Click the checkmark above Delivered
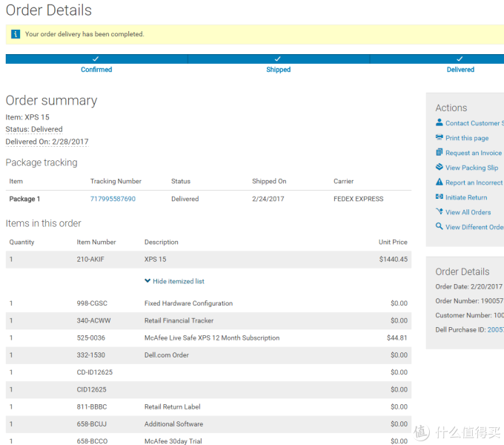 (x=460, y=59)
